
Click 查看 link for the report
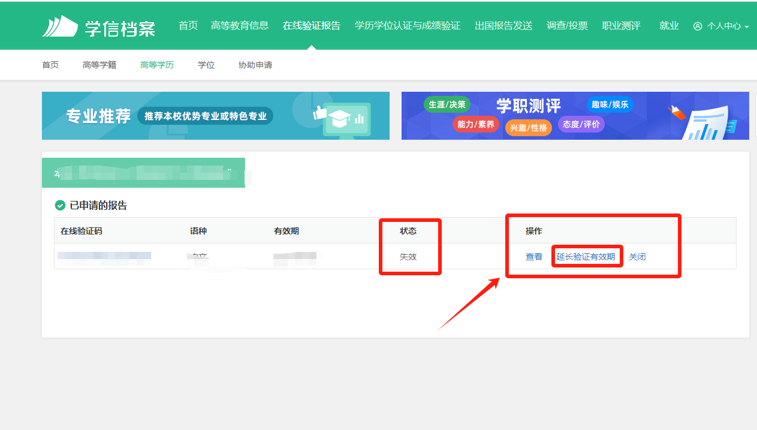click(534, 257)
